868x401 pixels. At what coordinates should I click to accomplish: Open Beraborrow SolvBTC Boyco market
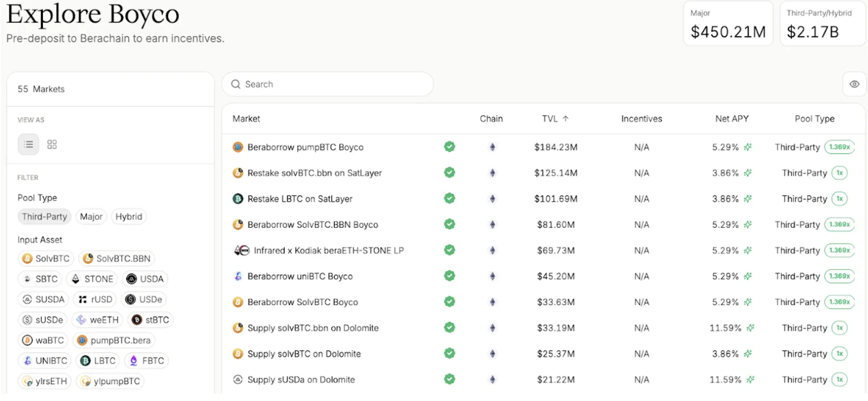click(303, 302)
